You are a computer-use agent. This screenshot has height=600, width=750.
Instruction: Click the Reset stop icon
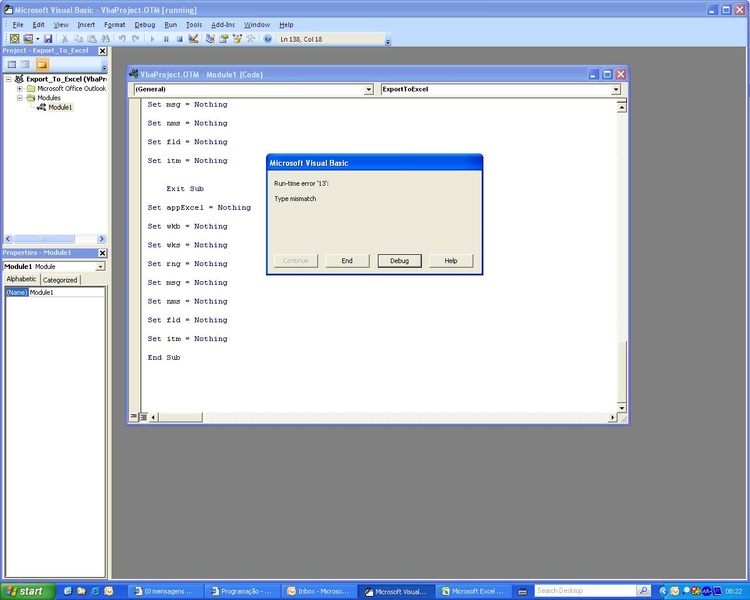click(179, 39)
